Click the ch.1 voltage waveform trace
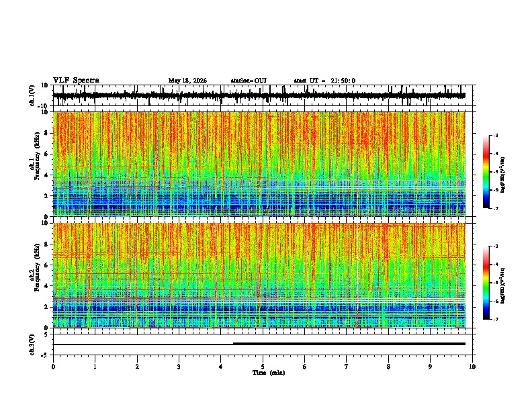The width and height of the screenshot is (532, 411). [x=259, y=95]
